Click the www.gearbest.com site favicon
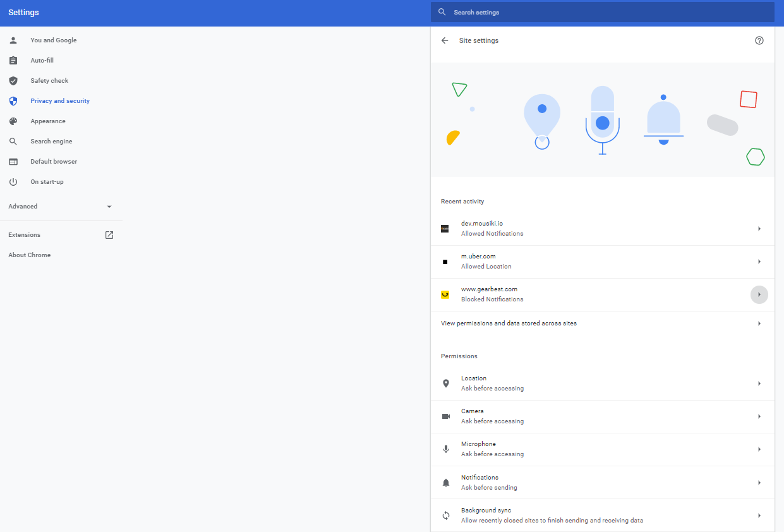Screen dimensions: 784x532 pos(445,294)
